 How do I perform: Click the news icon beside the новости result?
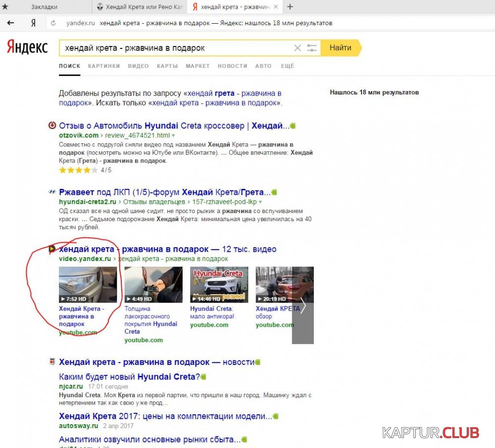52,361
